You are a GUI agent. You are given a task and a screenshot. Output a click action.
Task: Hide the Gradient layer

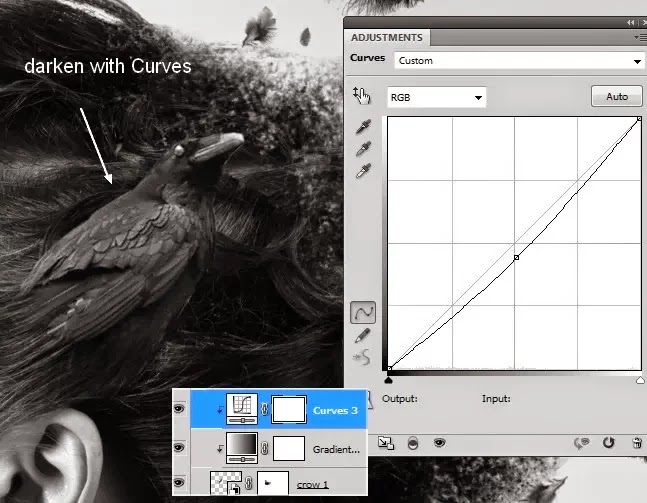[x=179, y=447]
